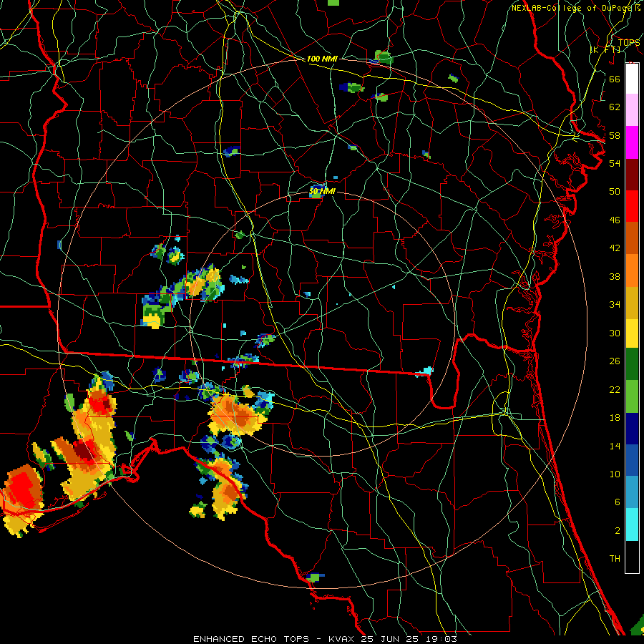Click the navy blue legend swatch
This screenshot has width=644, height=644.
pyautogui.click(x=632, y=429)
